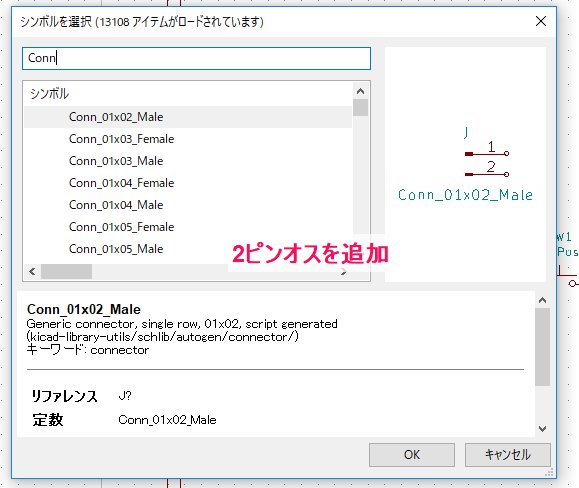Click the symbol list horizontal scrollbar thumb
Image resolution: width=579 pixels, height=488 pixels.
pyautogui.click(x=66, y=272)
